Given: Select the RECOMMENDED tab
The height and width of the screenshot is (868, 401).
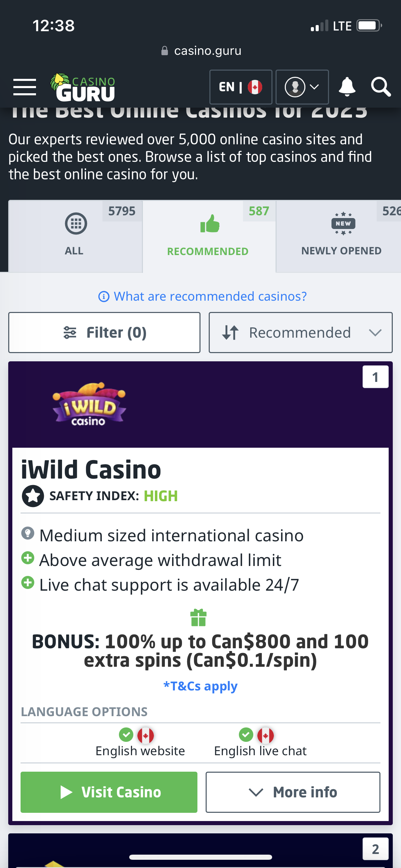Looking at the screenshot, I should (x=209, y=236).
